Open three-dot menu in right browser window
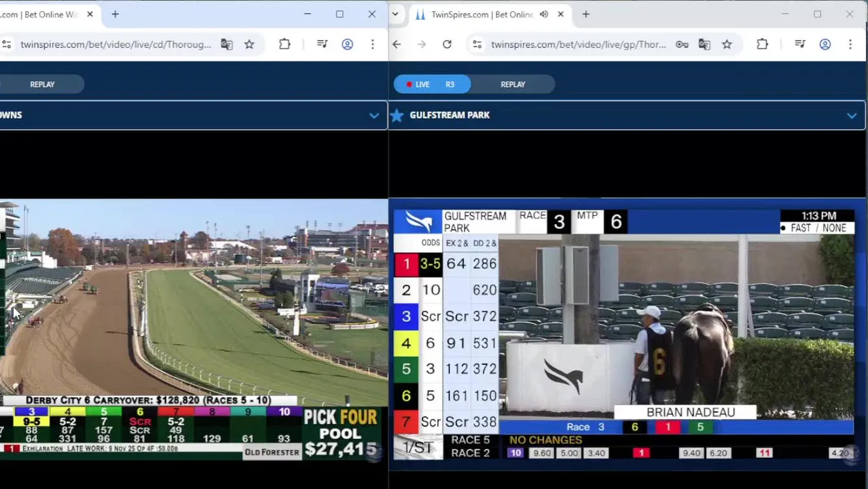868x489 pixels. tap(850, 44)
